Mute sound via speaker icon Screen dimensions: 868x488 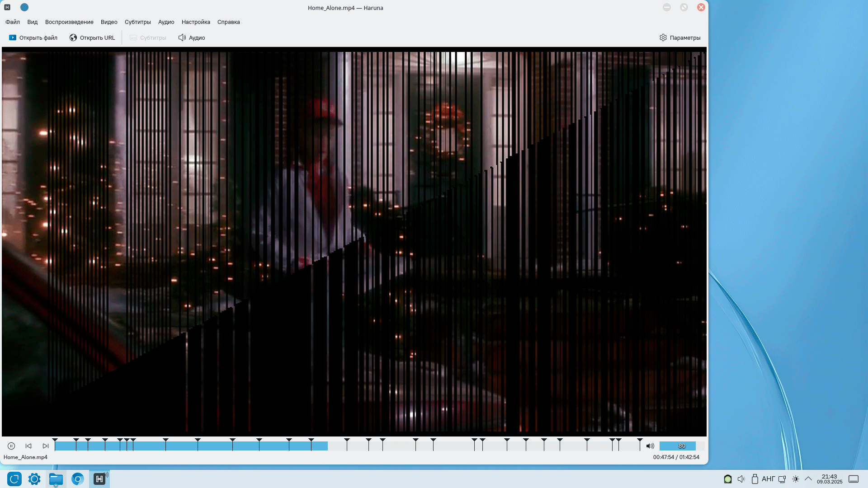[x=650, y=446]
